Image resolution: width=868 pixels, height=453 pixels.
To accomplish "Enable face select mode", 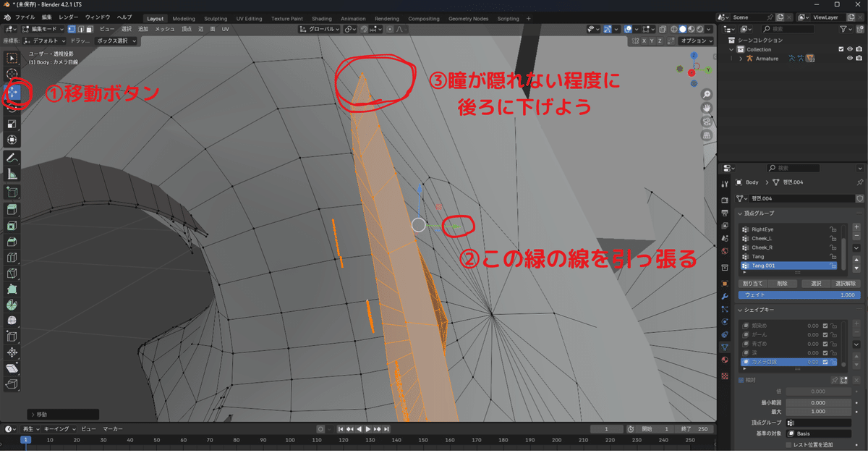I will point(88,29).
